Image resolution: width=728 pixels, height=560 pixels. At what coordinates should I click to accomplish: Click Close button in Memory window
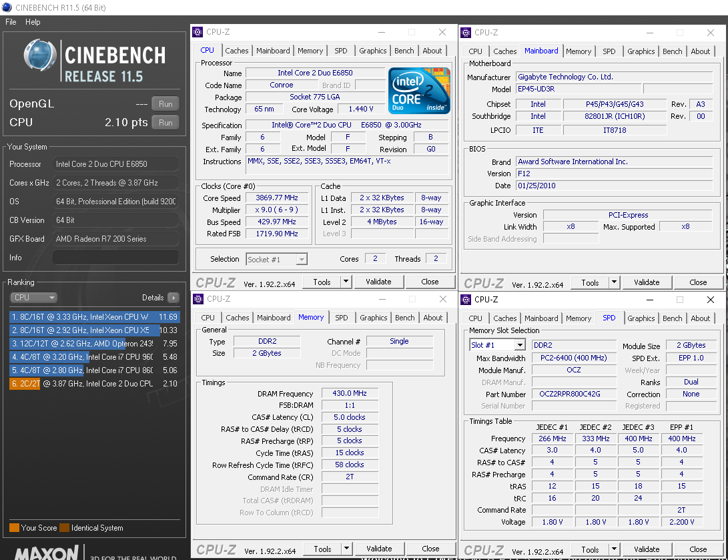tap(430, 549)
